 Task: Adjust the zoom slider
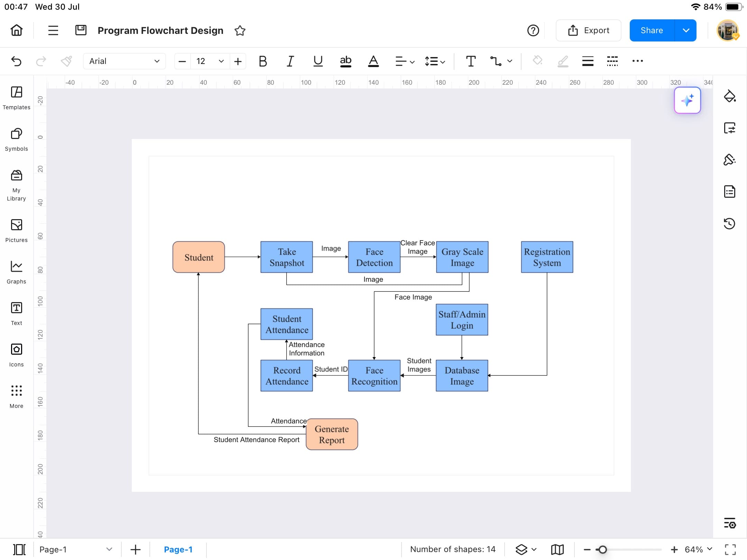602,549
